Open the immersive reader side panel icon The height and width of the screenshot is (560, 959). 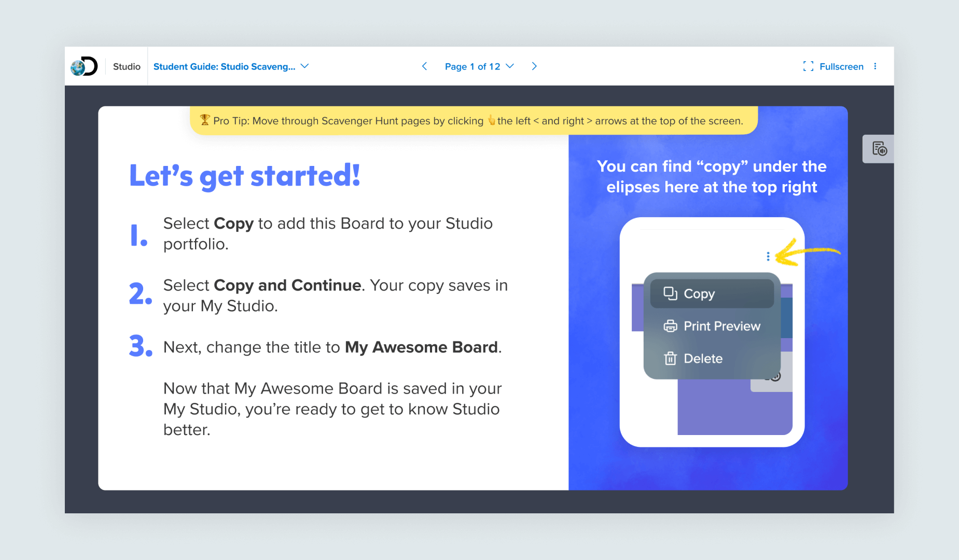tap(879, 149)
